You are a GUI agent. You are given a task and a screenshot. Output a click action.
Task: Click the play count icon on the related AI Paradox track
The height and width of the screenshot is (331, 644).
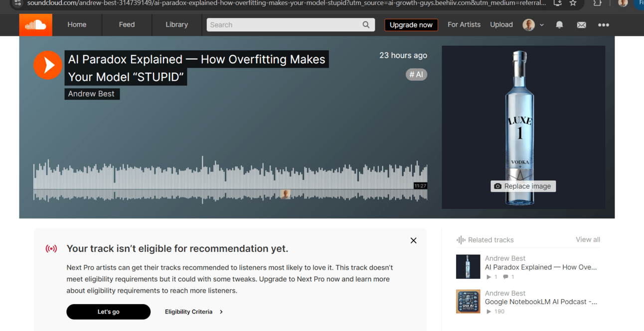[488, 277]
